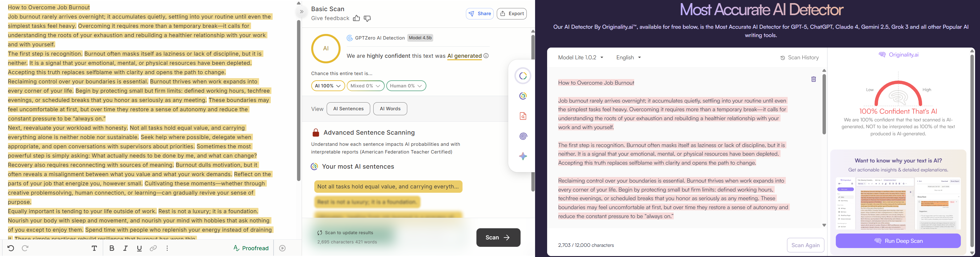Image resolution: width=980 pixels, height=257 pixels.
Task: Open the text style (T) tool
Action: 94,248
